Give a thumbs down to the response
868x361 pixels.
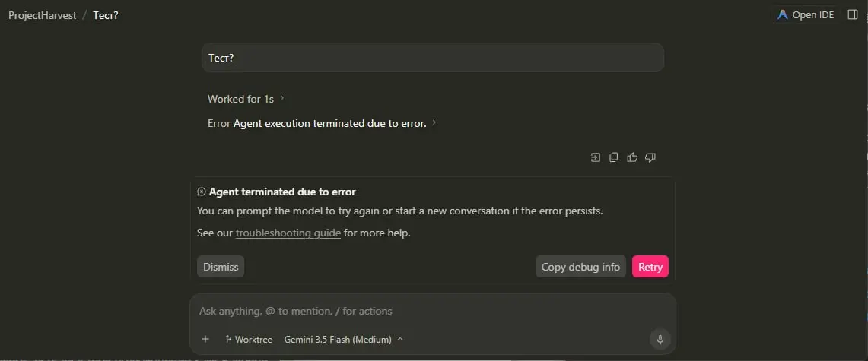(x=650, y=157)
